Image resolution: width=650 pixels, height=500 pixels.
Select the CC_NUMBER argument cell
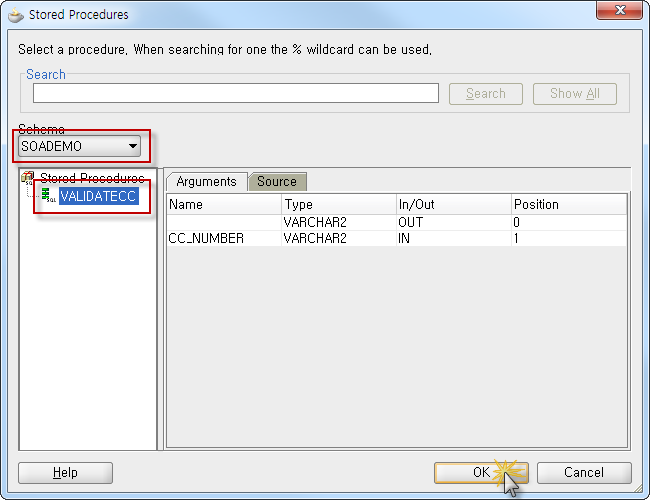coord(224,238)
